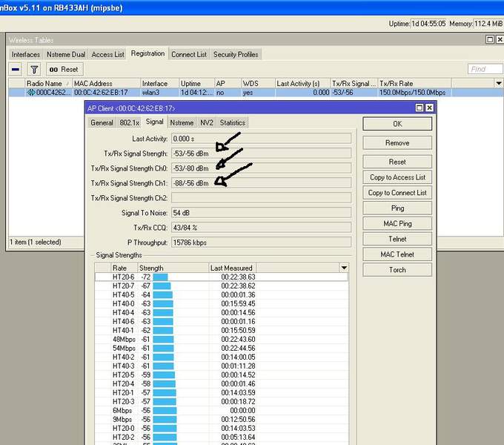
Task: Open the Statistics tab
Action: 233,123
